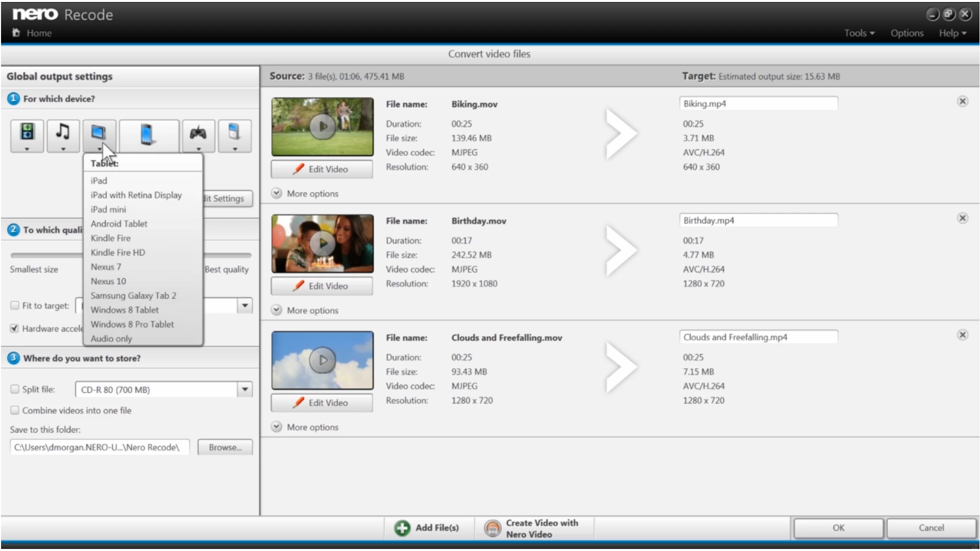Edit the Birthday.mp4 output name field
The width and height of the screenshot is (980, 551).
pos(758,220)
